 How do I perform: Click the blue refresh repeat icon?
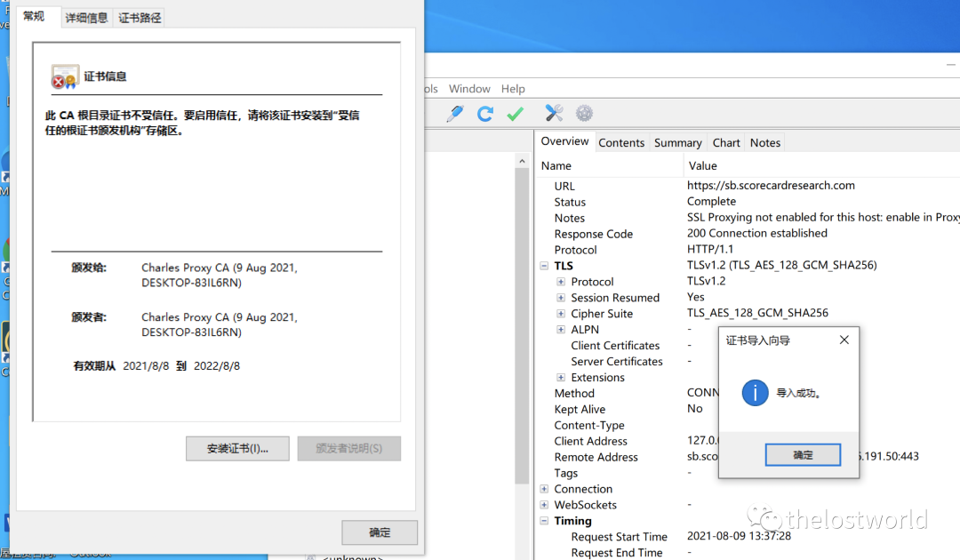[485, 113]
